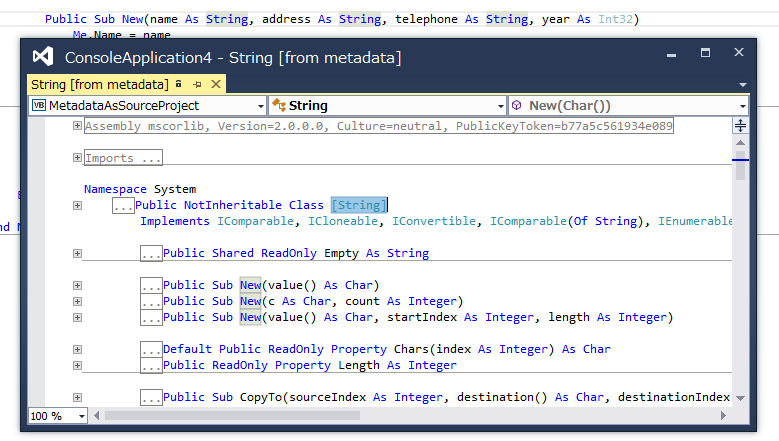Click the Visual Studio logo icon
779x441 pixels.
tap(43, 57)
